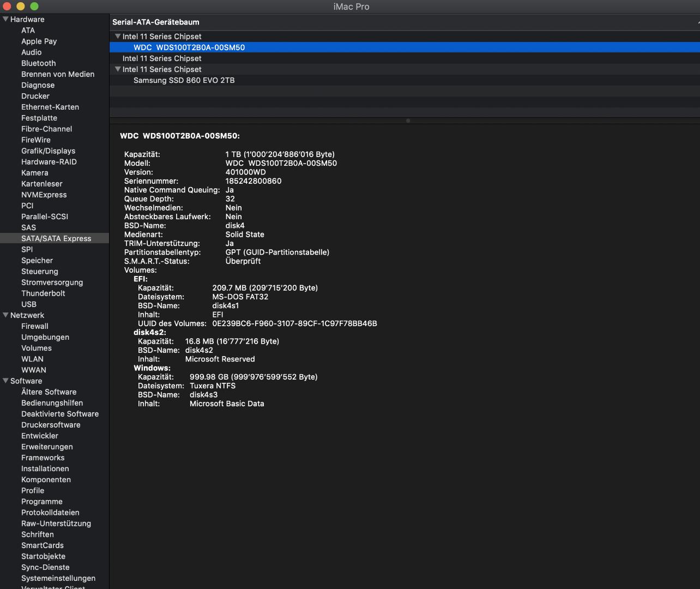Collapse the third Intel 11 Series Chipset node
The image size is (700, 589).
(x=118, y=69)
